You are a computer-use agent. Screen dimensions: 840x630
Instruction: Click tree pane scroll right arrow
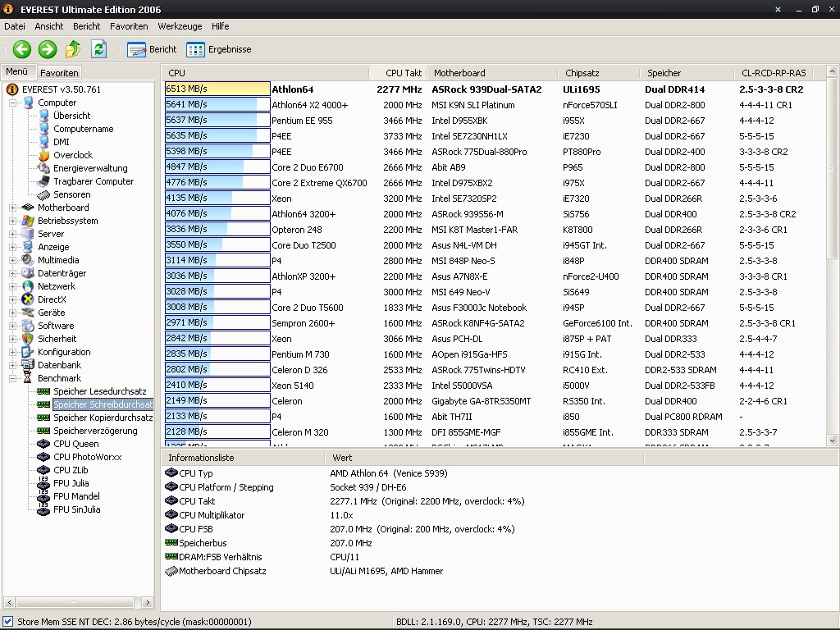pos(148,603)
